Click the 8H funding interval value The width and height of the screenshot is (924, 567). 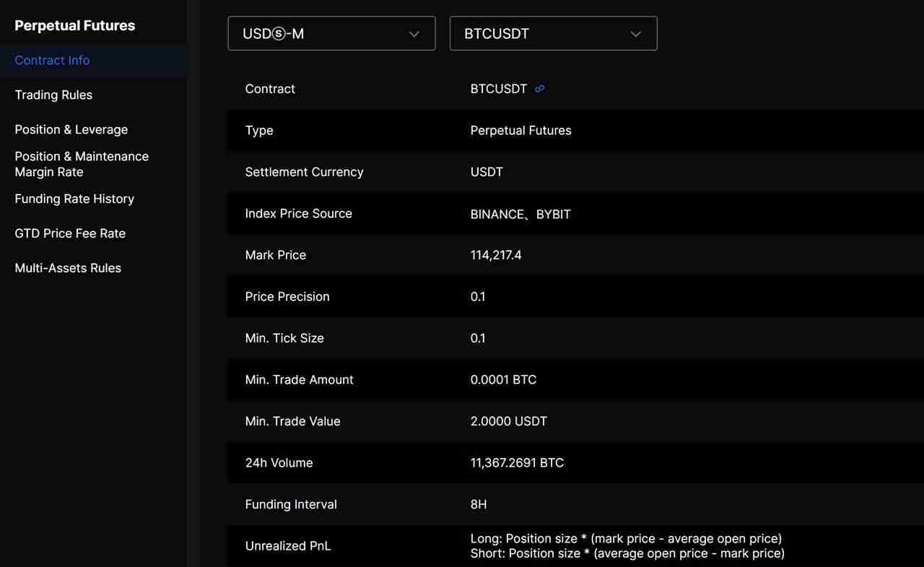479,505
